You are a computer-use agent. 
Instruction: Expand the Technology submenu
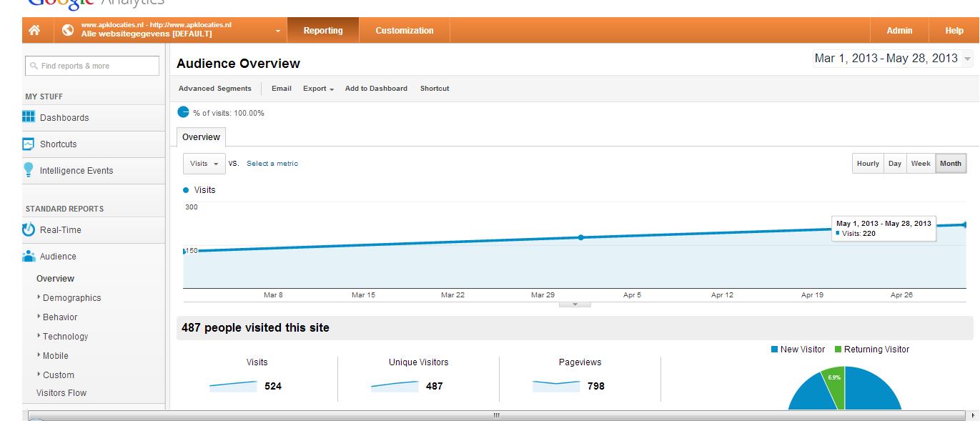point(65,337)
